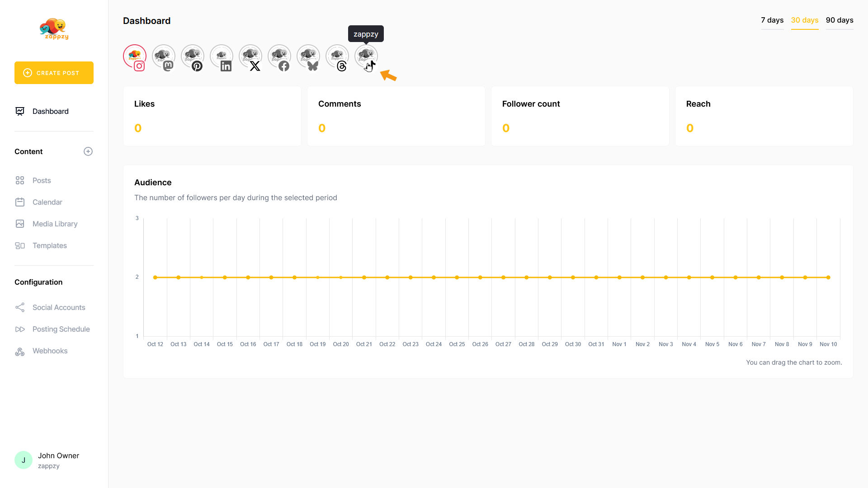Viewport: 868px width, 488px height.
Task: Open Social Accounts configuration
Action: click(59, 307)
